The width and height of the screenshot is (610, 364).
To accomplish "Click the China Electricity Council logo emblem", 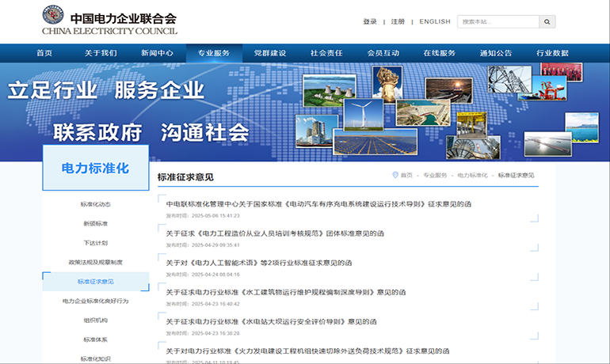I will (x=53, y=15).
